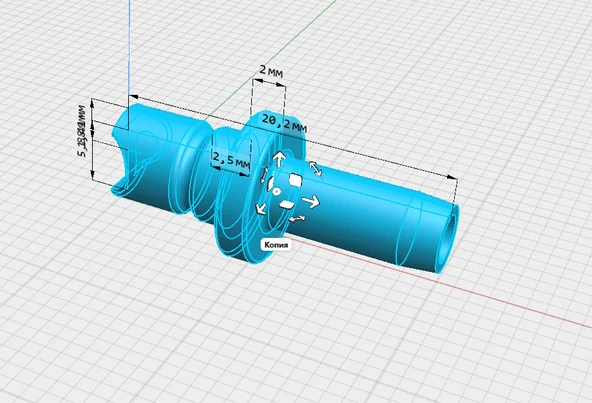Click the "20,2 мм" length dimension
The image size is (592, 403).
pyautogui.click(x=284, y=123)
